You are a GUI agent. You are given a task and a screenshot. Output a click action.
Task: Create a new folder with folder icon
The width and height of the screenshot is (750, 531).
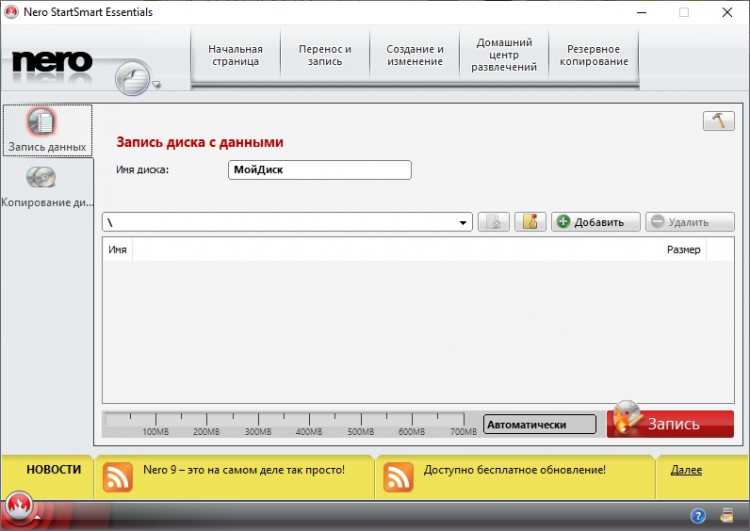[x=530, y=222]
